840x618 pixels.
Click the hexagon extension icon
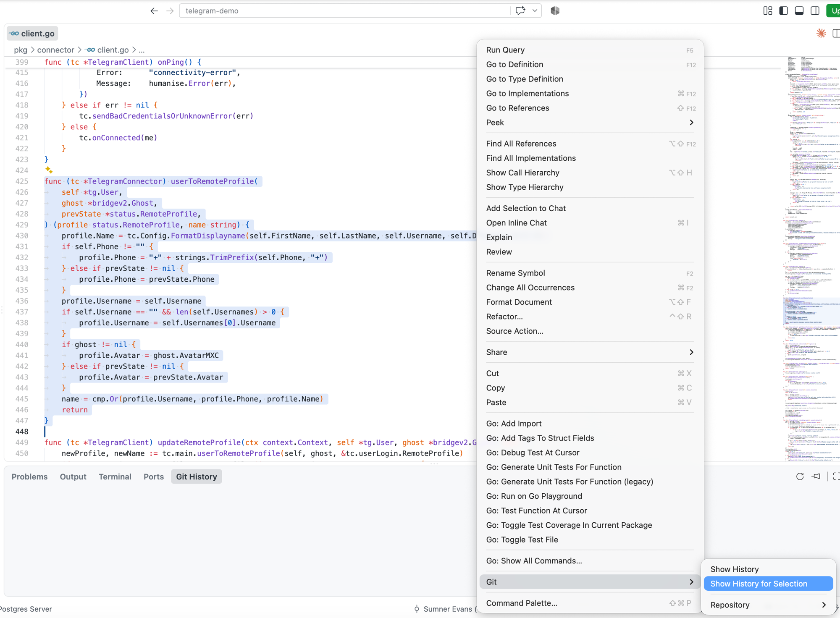tap(555, 11)
